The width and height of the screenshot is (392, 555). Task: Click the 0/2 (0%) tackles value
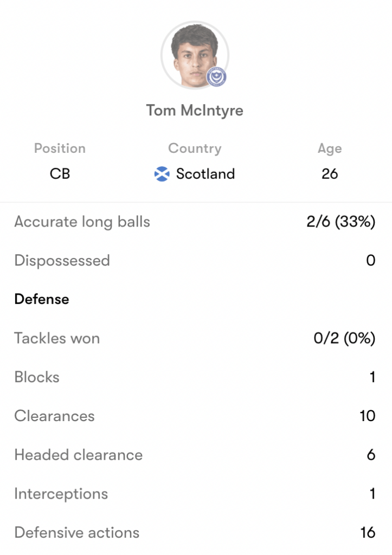point(344,338)
